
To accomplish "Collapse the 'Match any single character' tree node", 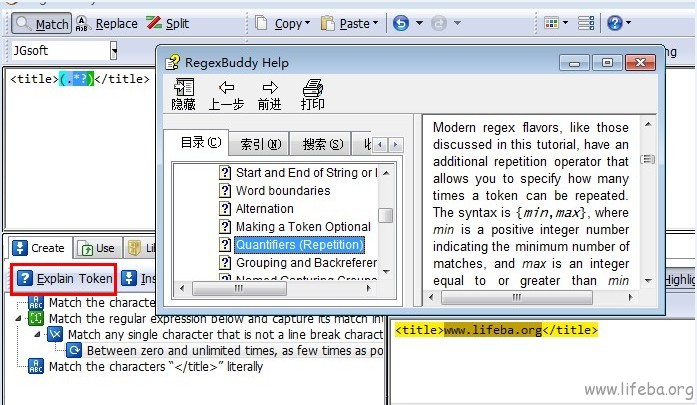I will click(38, 334).
